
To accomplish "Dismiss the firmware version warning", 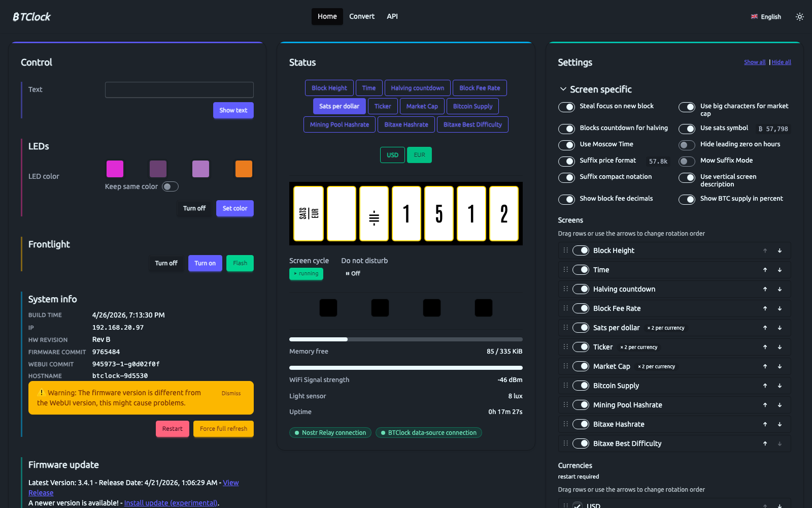I will pyautogui.click(x=231, y=393).
